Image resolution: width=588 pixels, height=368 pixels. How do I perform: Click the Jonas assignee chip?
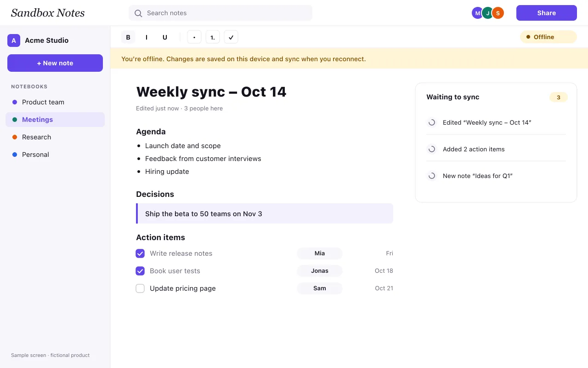[320, 271]
